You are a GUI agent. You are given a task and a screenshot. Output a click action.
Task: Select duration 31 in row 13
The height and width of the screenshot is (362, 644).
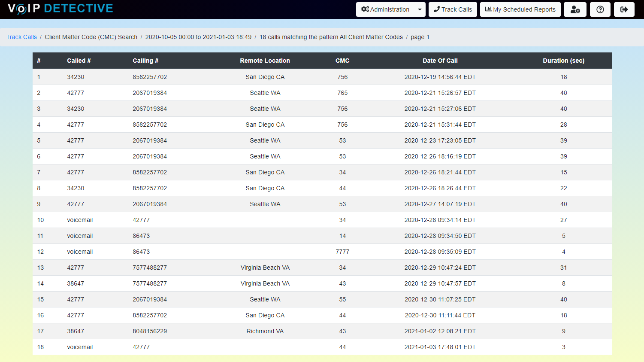tap(564, 268)
